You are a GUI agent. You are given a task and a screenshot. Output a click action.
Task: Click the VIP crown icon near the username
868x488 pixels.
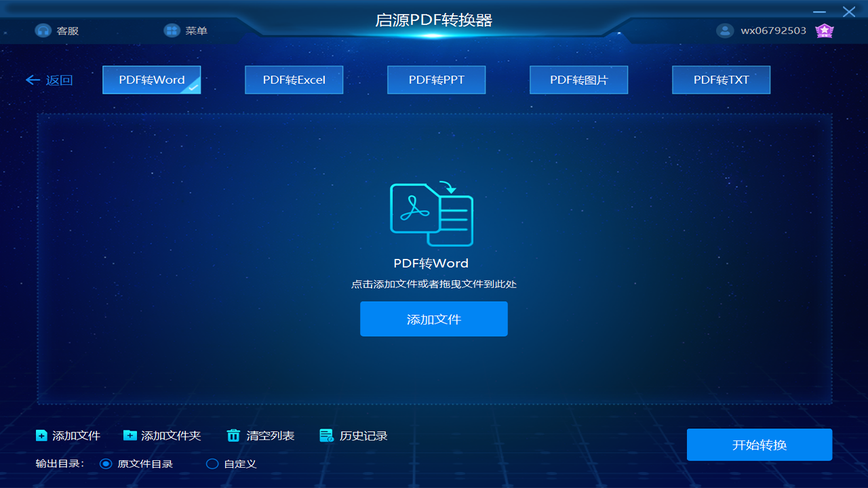pos(825,30)
